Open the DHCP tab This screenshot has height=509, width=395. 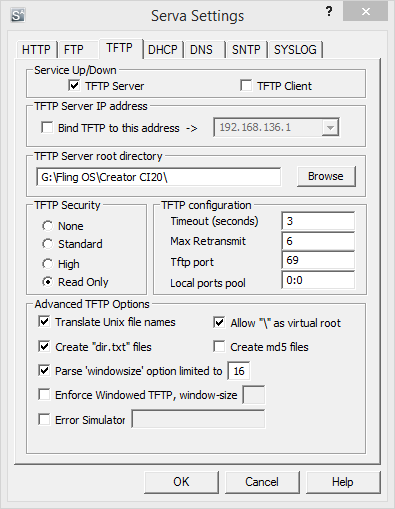click(163, 50)
